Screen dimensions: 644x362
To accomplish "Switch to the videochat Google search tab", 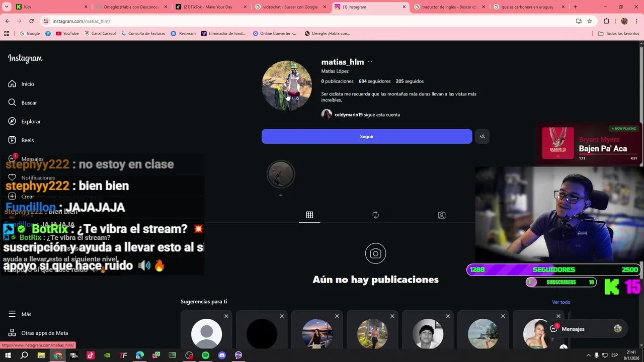I will point(291,7).
